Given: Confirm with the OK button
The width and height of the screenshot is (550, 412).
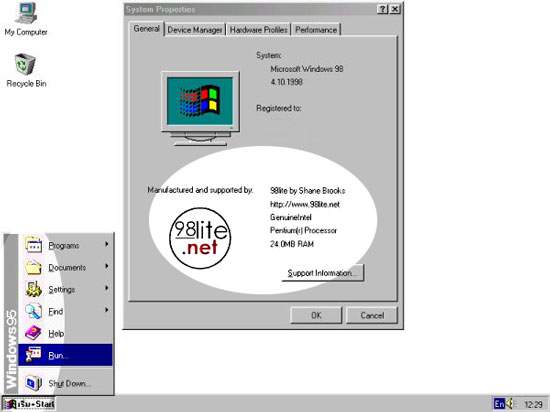Looking at the screenshot, I should tap(316, 315).
